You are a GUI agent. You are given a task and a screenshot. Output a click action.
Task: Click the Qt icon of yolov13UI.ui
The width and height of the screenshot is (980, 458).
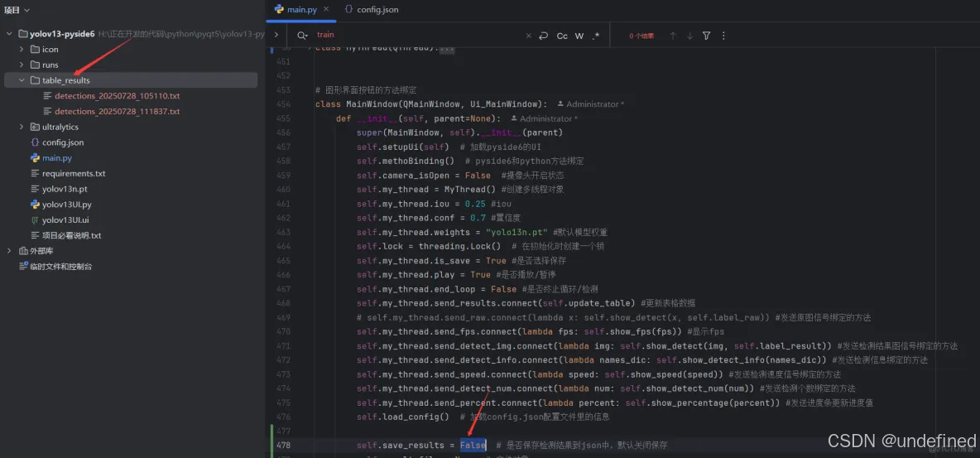click(x=35, y=220)
